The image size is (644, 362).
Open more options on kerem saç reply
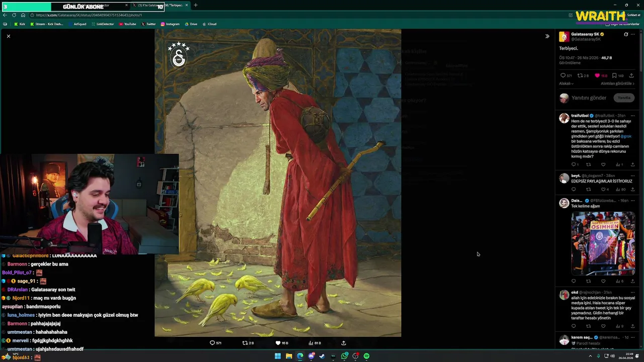pyautogui.click(x=633, y=337)
